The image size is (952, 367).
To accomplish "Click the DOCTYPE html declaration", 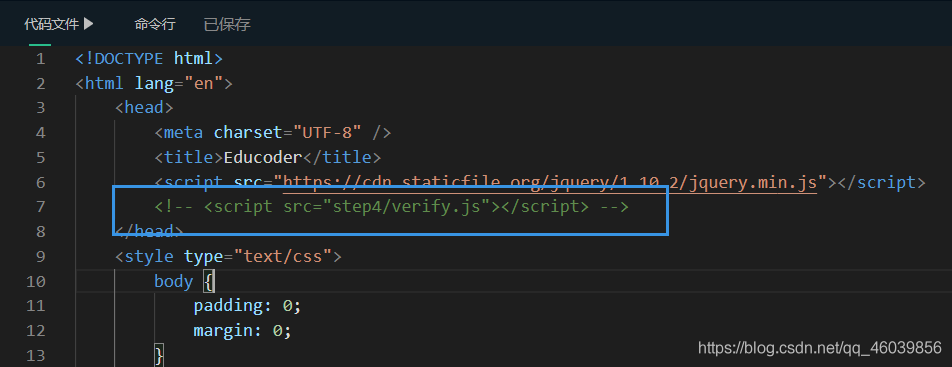I will pyautogui.click(x=149, y=59).
